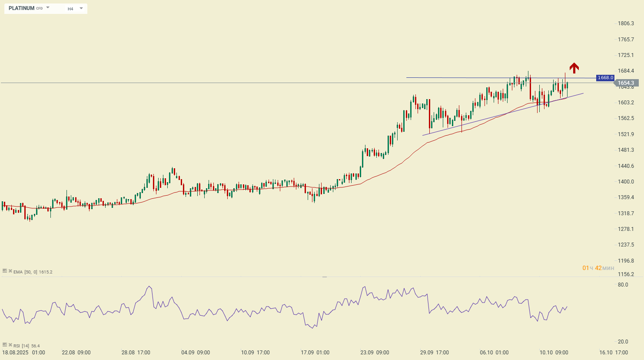Click the 23.09 09:00 label on time axis
Image resolution: width=644 pixels, height=360 pixels.
coord(375,353)
